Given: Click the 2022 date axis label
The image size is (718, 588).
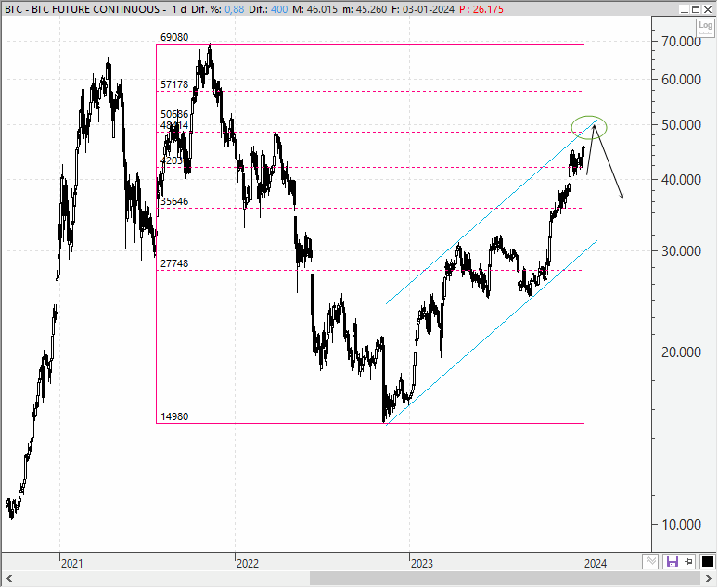Looking at the screenshot, I should click(x=248, y=563).
